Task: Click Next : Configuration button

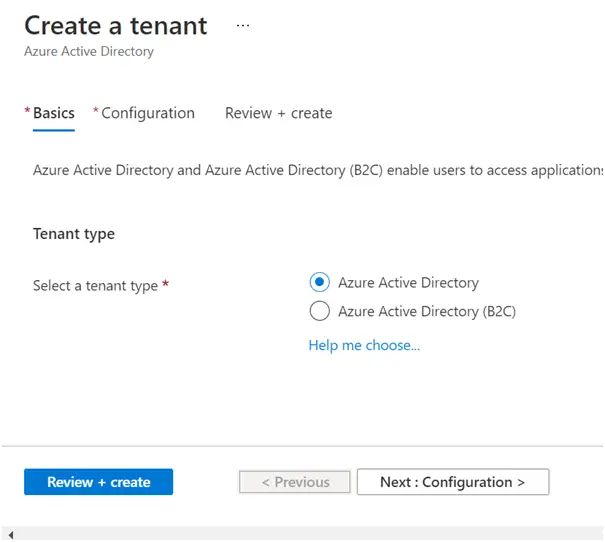Action: click(453, 482)
